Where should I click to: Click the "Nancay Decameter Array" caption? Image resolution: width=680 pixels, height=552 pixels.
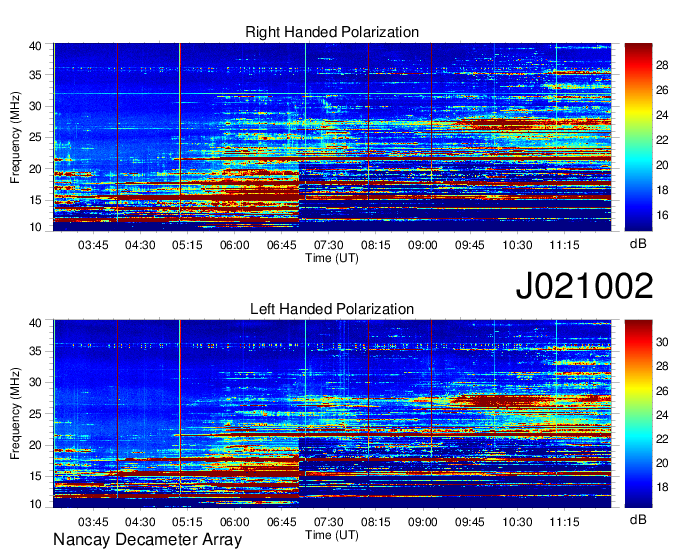147,540
